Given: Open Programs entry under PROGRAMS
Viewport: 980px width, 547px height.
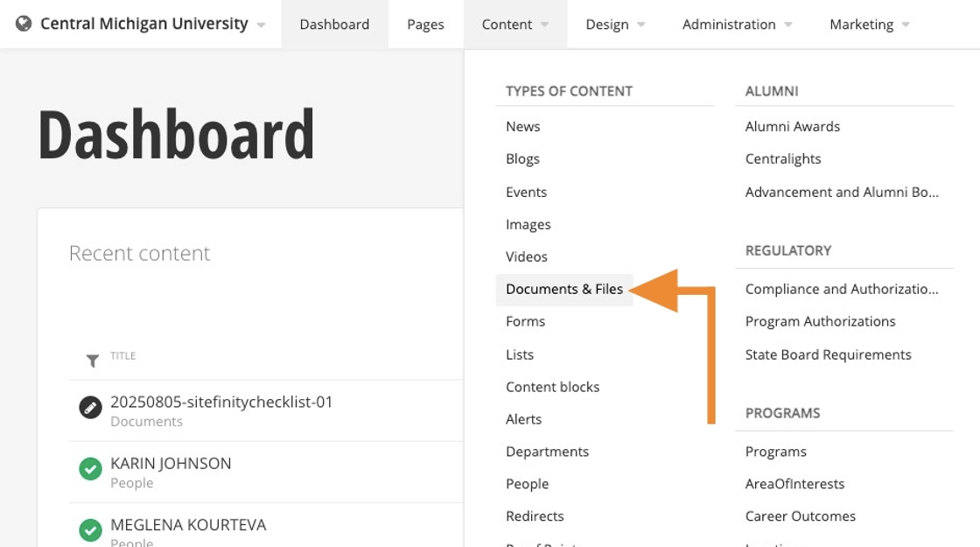Looking at the screenshot, I should point(775,452).
